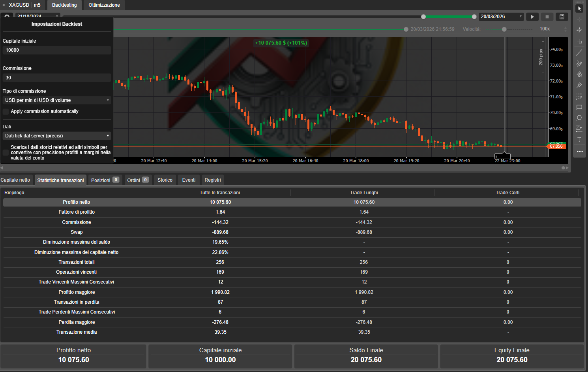Adjust the Velocità speed slider
This screenshot has width=588, height=372.
click(x=504, y=29)
